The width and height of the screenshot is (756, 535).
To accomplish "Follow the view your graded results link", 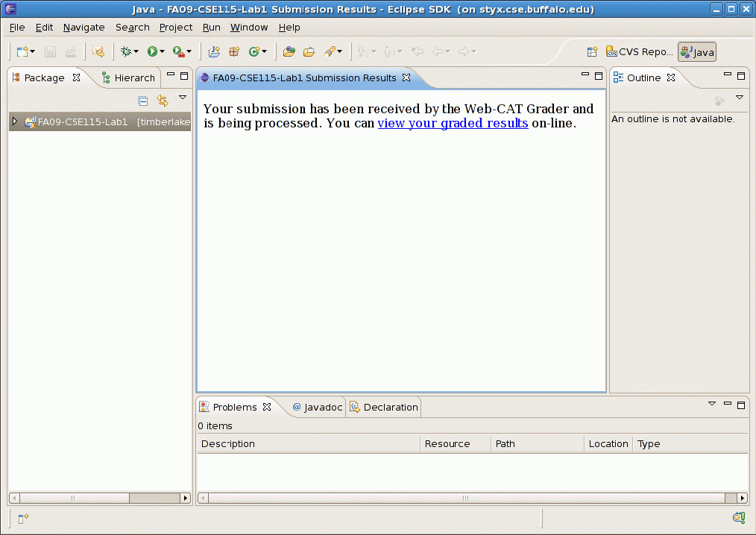I will click(x=453, y=123).
